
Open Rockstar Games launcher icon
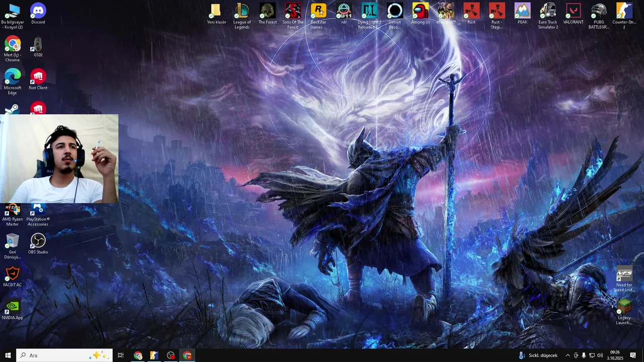[318, 16]
